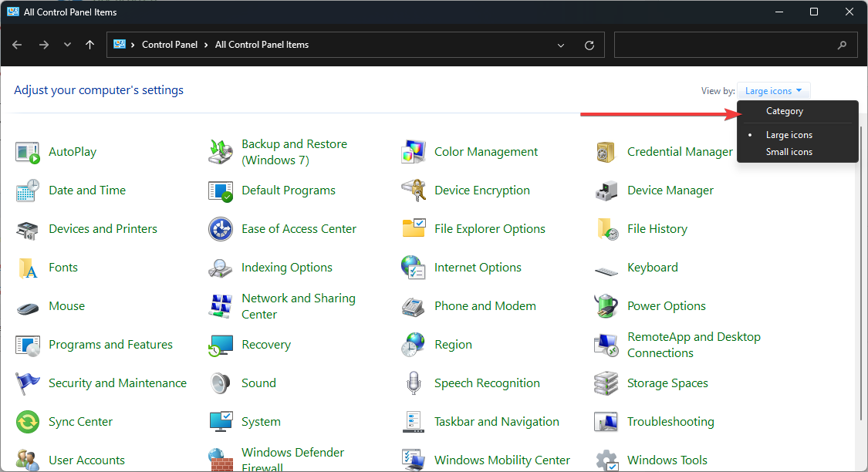Click the Recovery icon

221,346
